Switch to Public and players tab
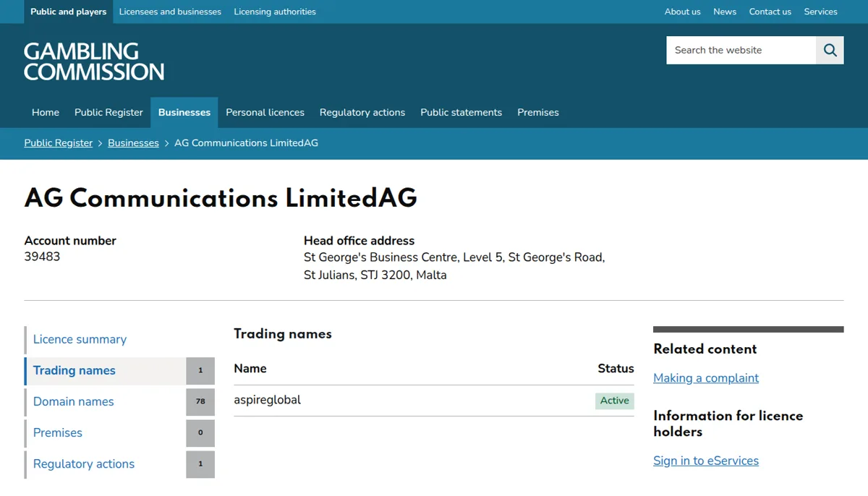The width and height of the screenshot is (868, 496). tap(69, 12)
